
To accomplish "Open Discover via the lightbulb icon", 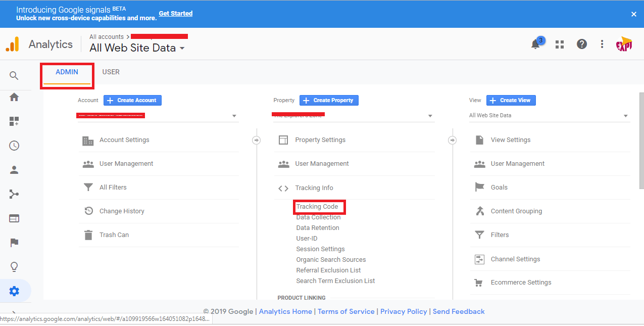I will point(14,266).
